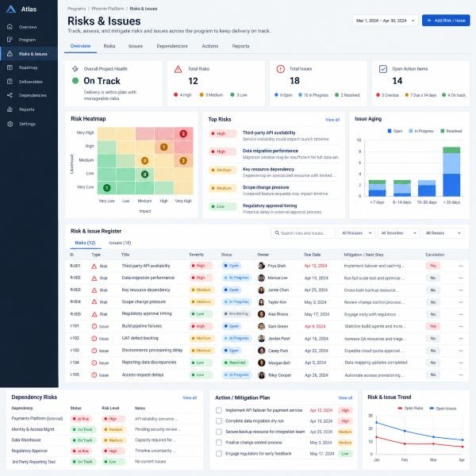Click the Total Risks triangle icon
This screenshot has height=476, width=476.
(x=178, y=69)
